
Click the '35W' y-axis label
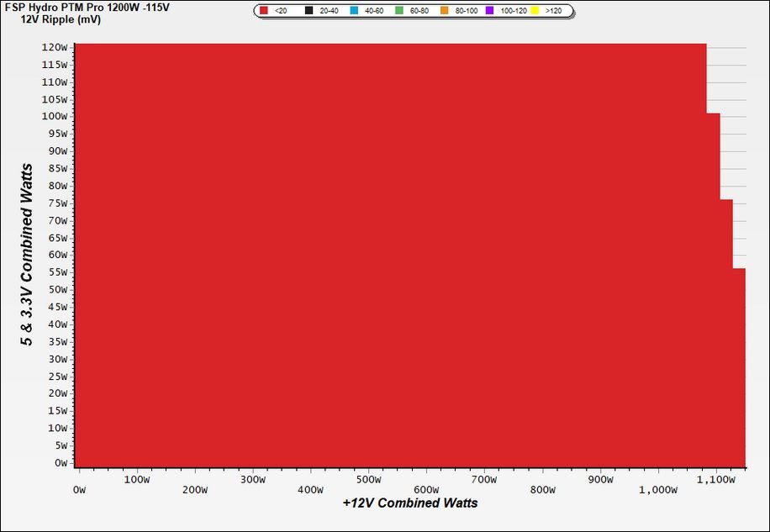57,342
